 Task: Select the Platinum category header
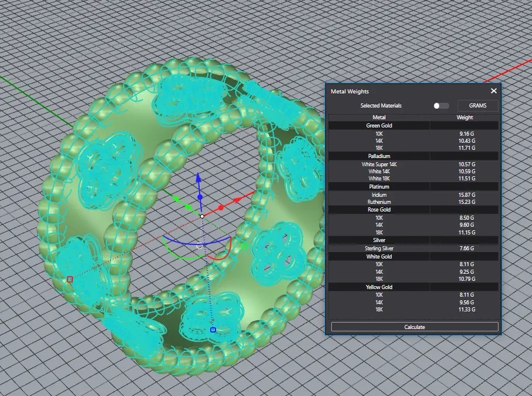tap(413, 186)
